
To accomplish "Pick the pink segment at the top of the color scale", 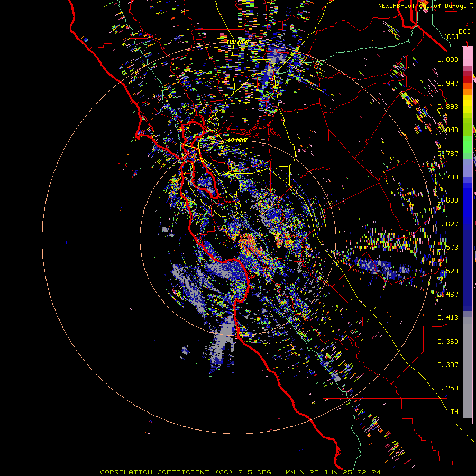I will (x=467, y=57).
